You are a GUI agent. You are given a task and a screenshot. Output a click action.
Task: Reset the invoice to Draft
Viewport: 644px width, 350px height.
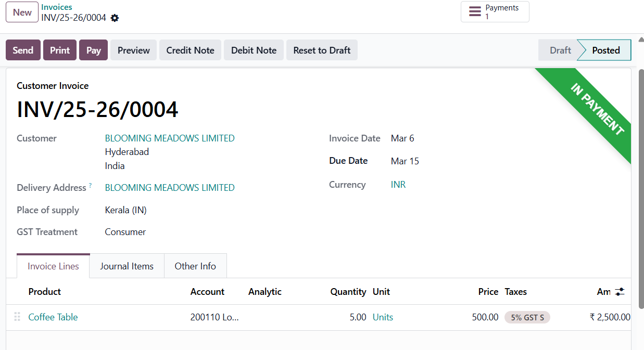pos(322,50)
